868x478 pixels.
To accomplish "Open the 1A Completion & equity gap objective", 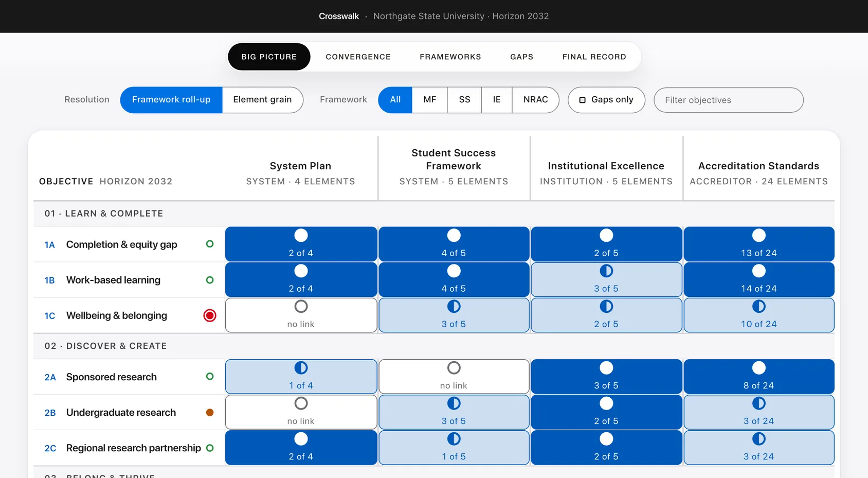I will click(129, 244).
